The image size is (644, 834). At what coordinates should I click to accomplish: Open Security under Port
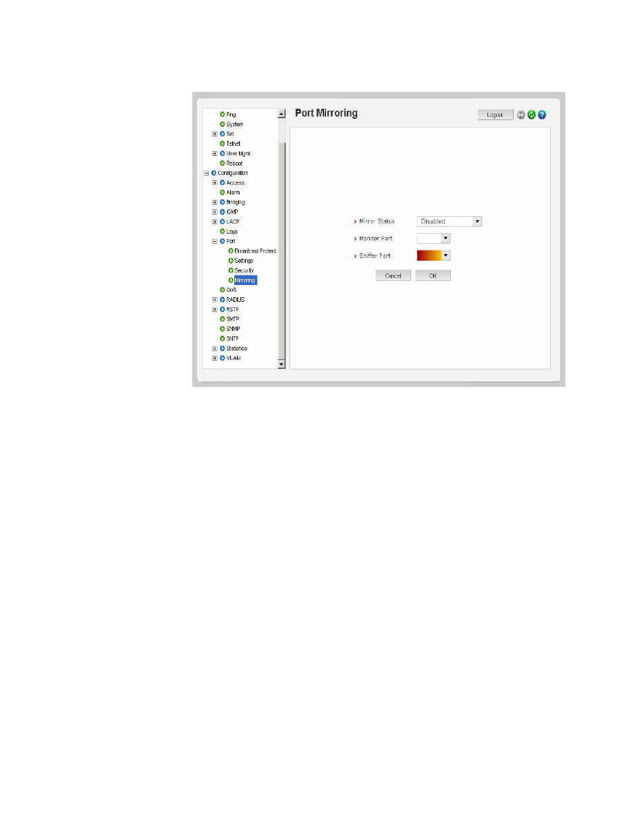(244, 270)
